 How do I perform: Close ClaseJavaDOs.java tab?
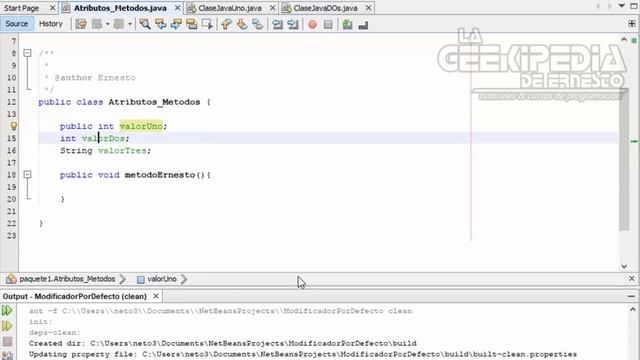point(369,8)
